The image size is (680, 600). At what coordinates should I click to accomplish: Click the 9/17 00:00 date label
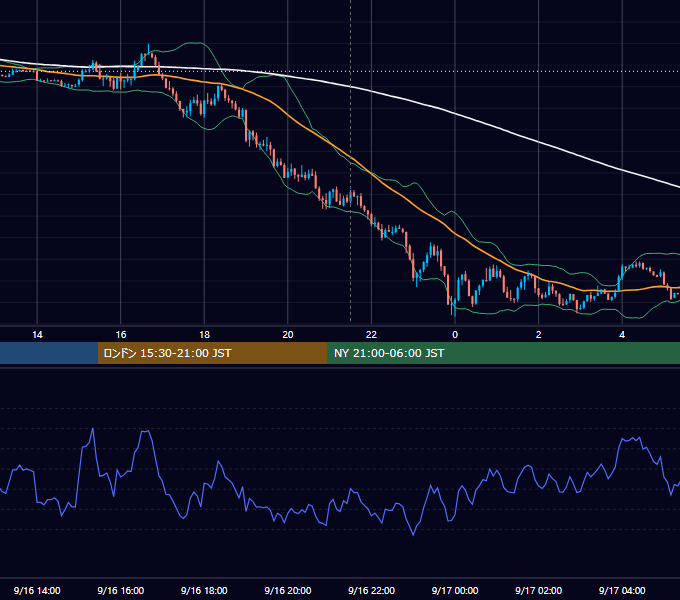(455, 590)
